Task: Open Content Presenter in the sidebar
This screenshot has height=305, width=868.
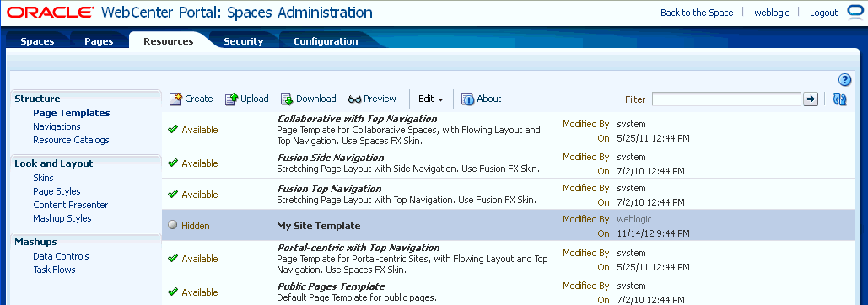Action: [70, 205]
